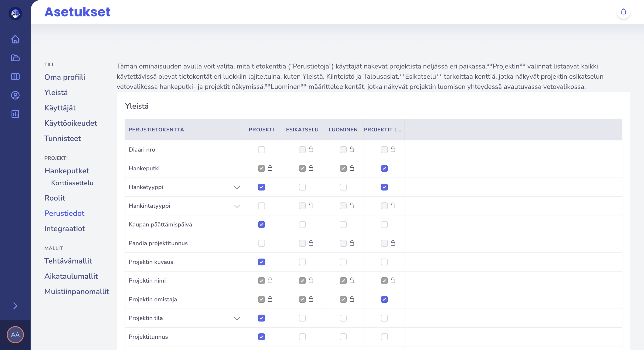Image resolution: width=644 pixels, height=350 pixels.
Task: Uncheck Kaupan päättämispäivä Projekti checkbox
Action: (x=261, y=225)
